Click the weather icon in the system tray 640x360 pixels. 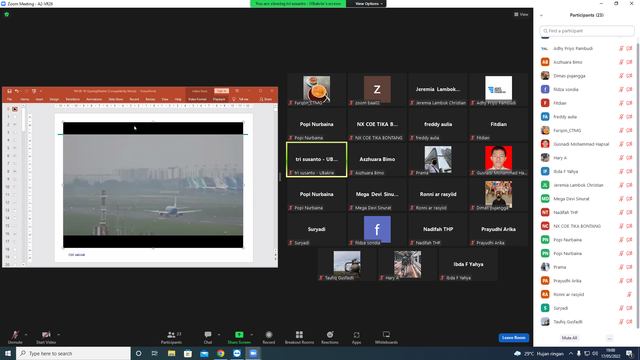pos(518,353)
